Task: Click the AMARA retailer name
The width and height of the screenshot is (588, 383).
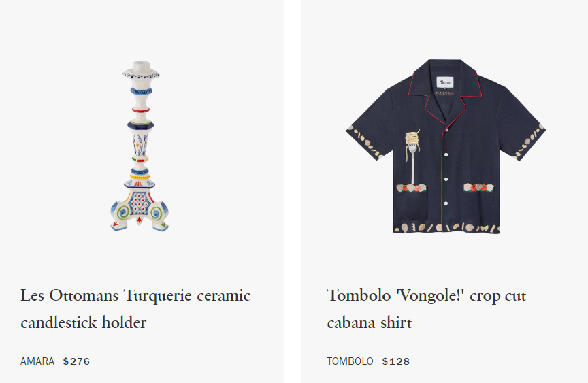Action: pos(37,361)
